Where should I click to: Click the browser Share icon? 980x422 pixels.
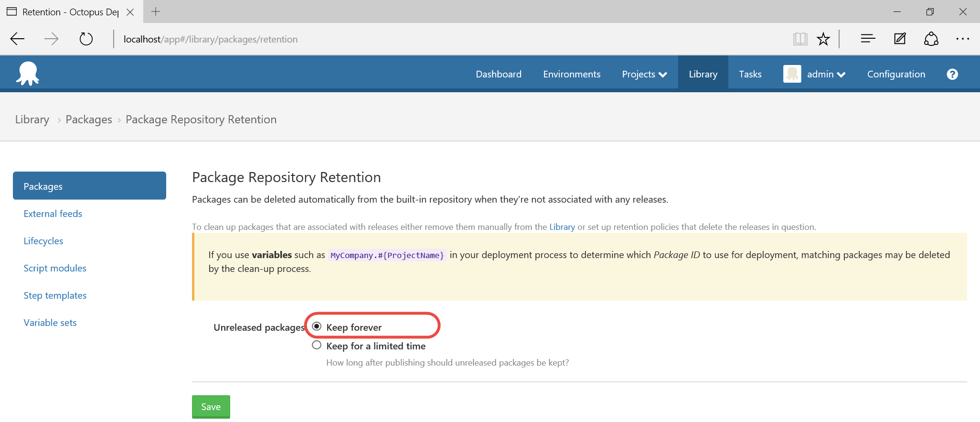[931, 39]
